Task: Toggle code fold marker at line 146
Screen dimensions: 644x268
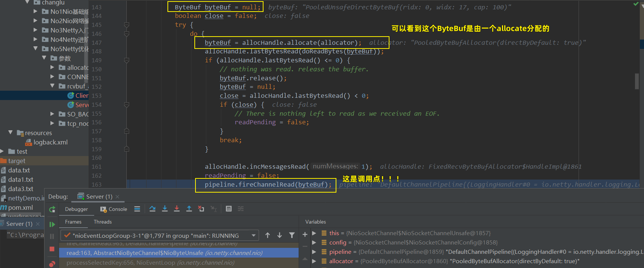Action: click(127, 34)
